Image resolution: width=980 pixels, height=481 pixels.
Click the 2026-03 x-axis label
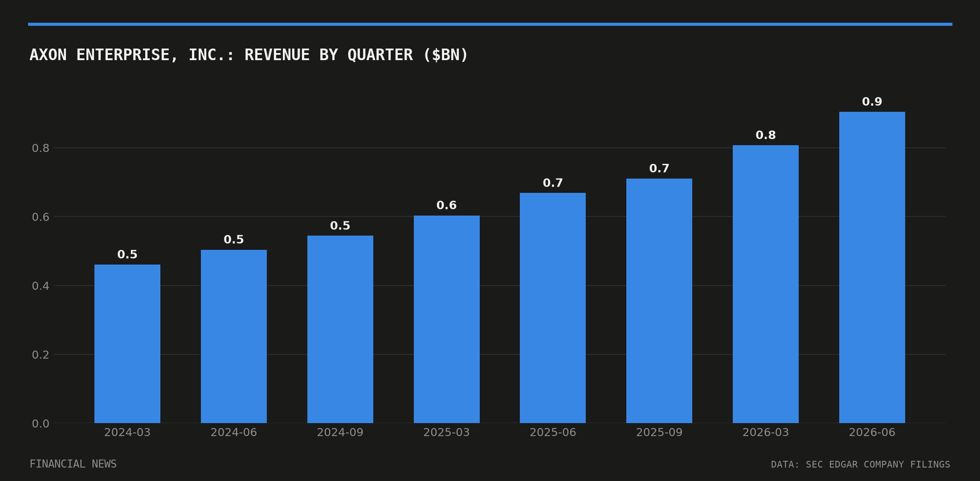coord(766,432)
